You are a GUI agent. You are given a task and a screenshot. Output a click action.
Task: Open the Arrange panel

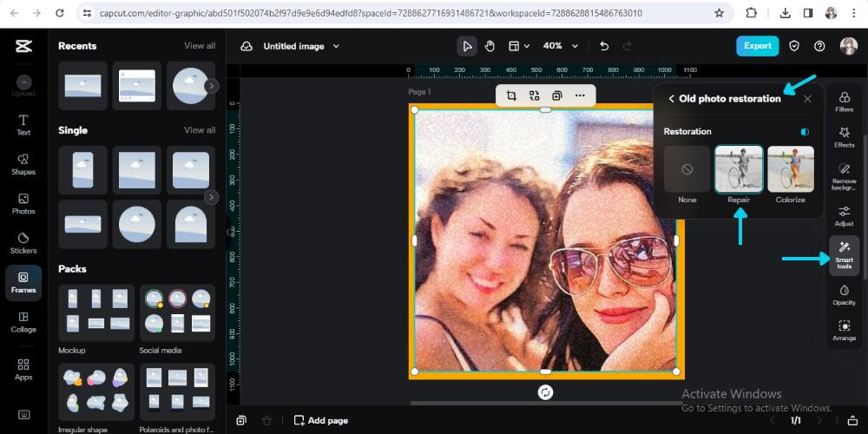(845, 331)
